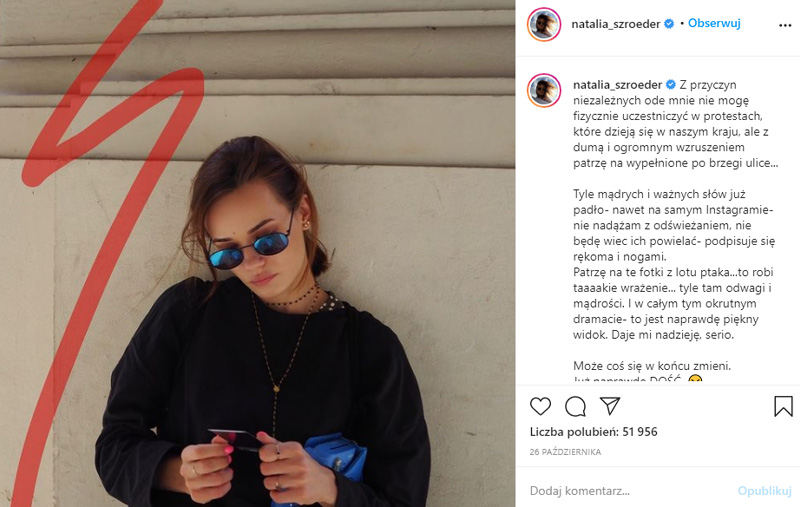The image size is (800, 507).
Task: Click the Może coś się w końcu zmieni line
Action: pos(652,366)
